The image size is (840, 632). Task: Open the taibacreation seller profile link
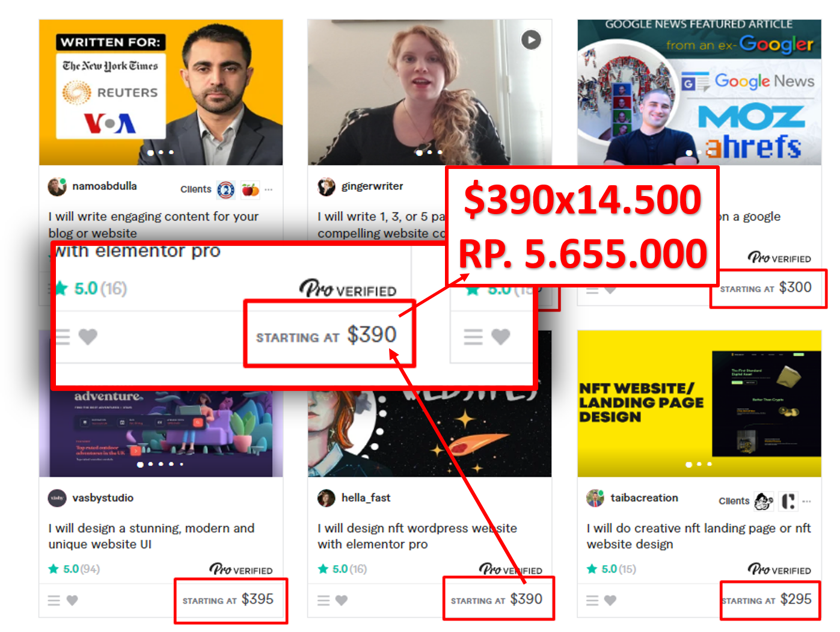644,498
